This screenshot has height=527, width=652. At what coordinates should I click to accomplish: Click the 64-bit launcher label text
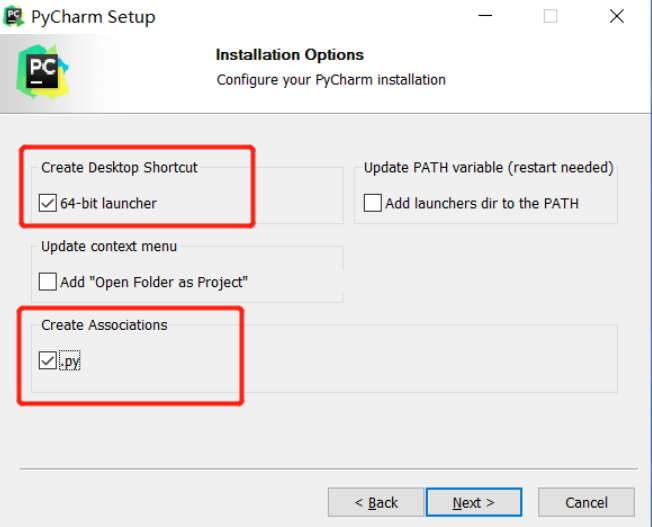pyautogui.click(x=109, y=203)
